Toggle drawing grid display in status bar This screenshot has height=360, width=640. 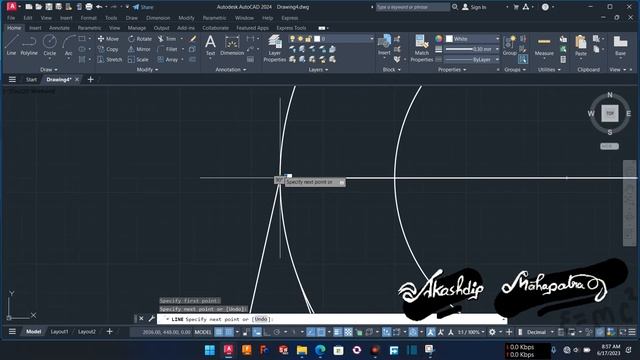point(219,332)
